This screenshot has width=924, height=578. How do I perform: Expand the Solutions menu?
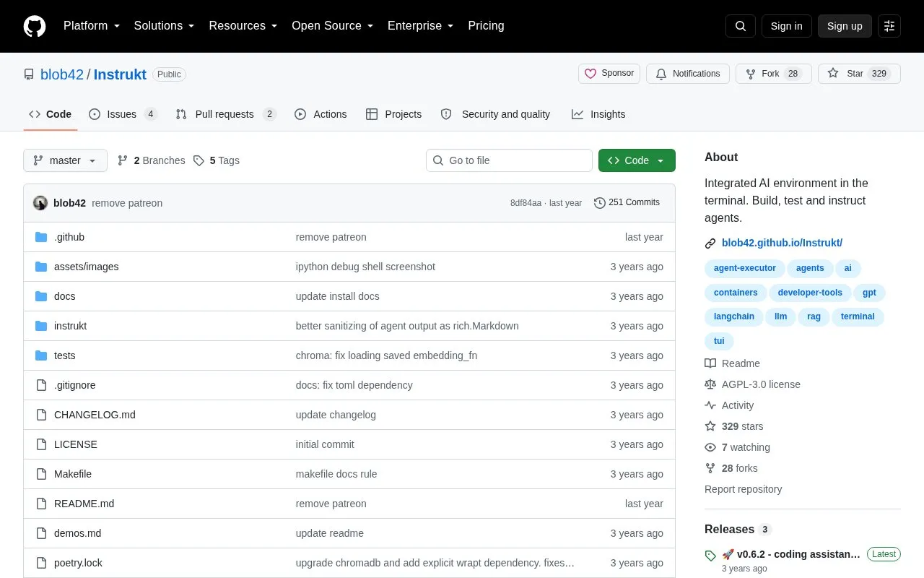pos(165,26)
